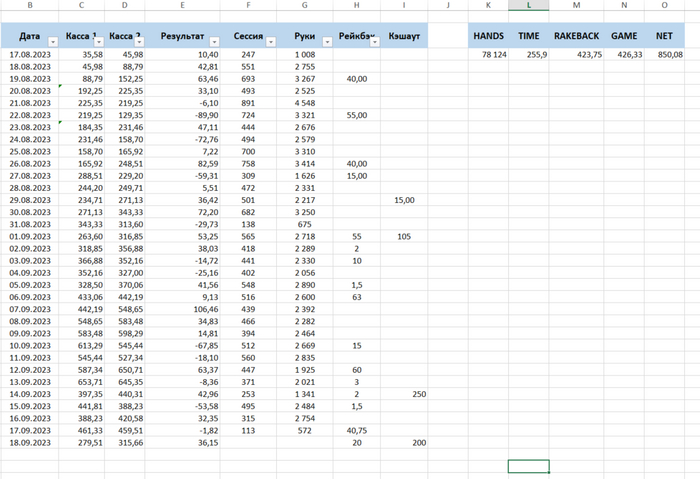Click Касса 1 cell 192,25
This screenshot has height=479, width=700.
pos(82,91)
